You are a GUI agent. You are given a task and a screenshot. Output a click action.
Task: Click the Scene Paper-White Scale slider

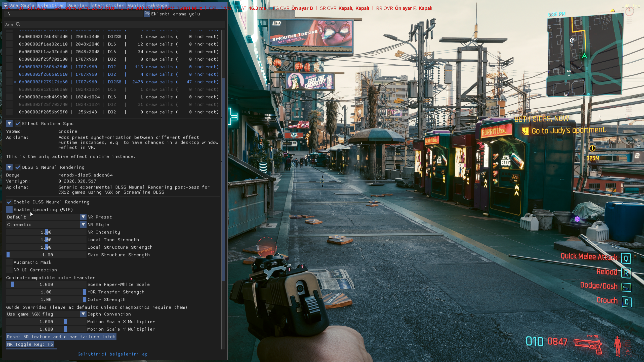(x=46, y=284)
